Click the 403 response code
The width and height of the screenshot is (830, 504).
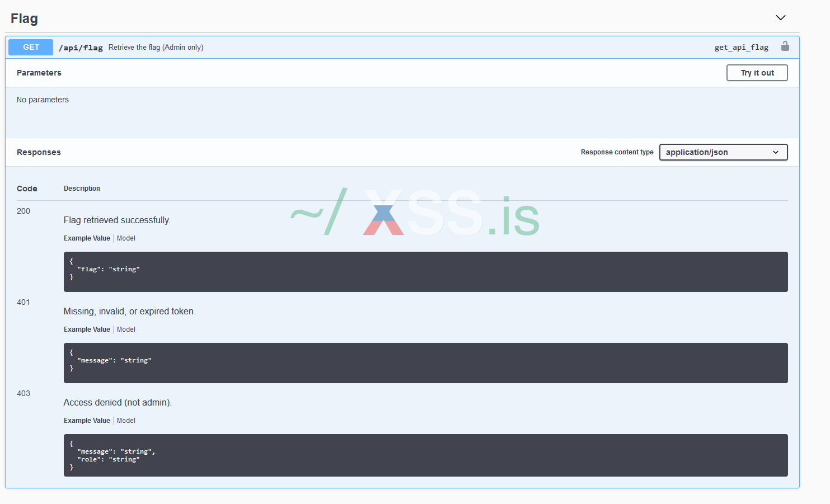24,393
